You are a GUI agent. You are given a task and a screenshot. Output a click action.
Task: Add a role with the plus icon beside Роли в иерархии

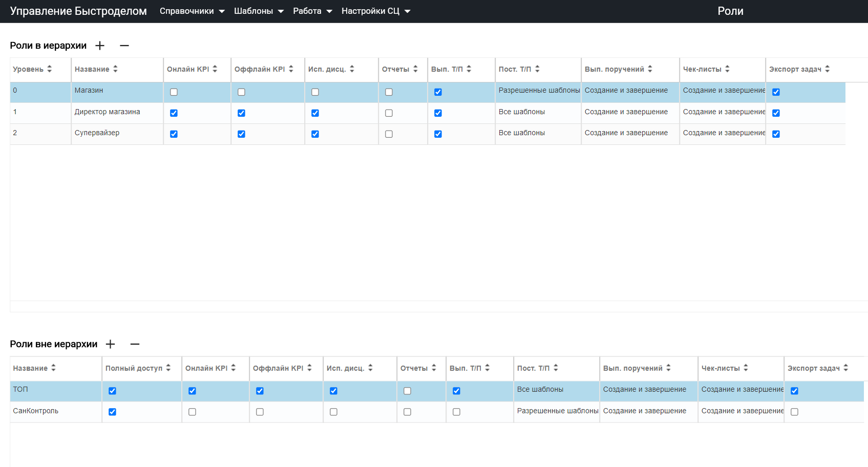coord(100,46)
